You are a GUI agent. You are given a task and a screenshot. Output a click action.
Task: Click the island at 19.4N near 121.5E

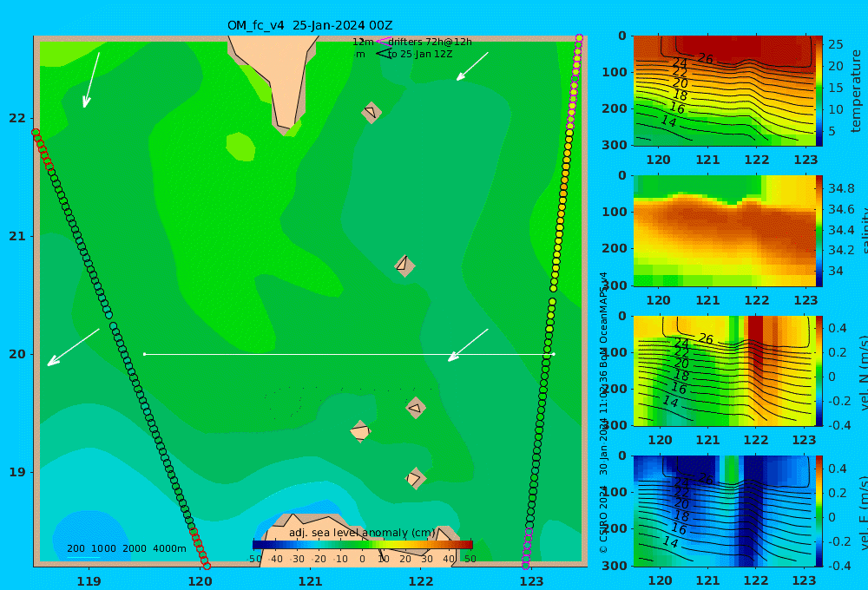pos(360,431)
